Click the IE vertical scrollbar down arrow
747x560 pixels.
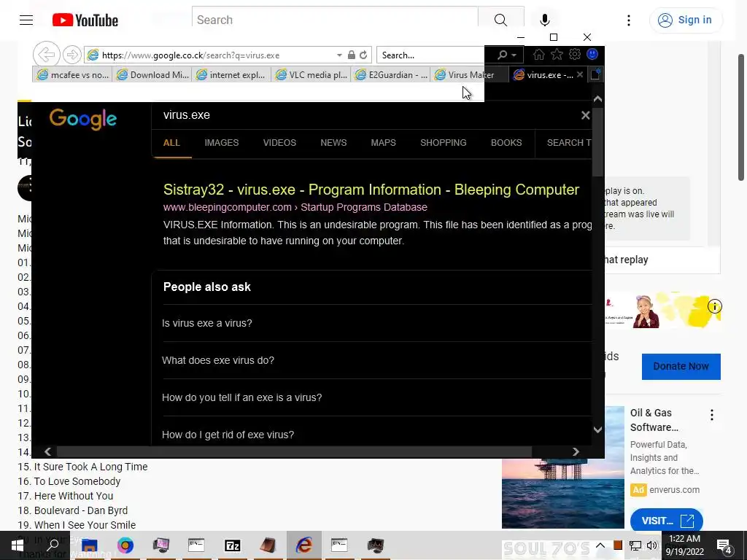tap(598, 429)
